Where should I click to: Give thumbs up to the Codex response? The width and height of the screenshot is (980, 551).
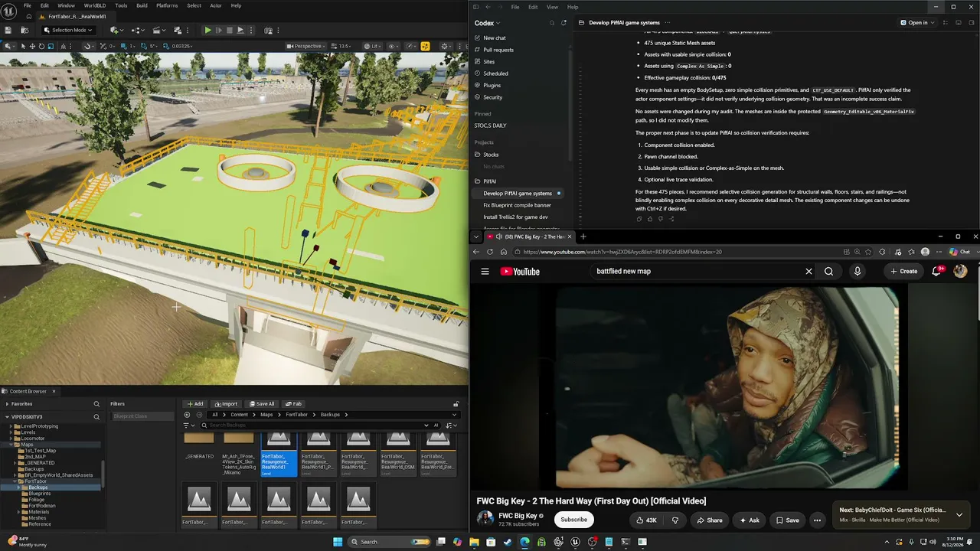tap(650, 219)
